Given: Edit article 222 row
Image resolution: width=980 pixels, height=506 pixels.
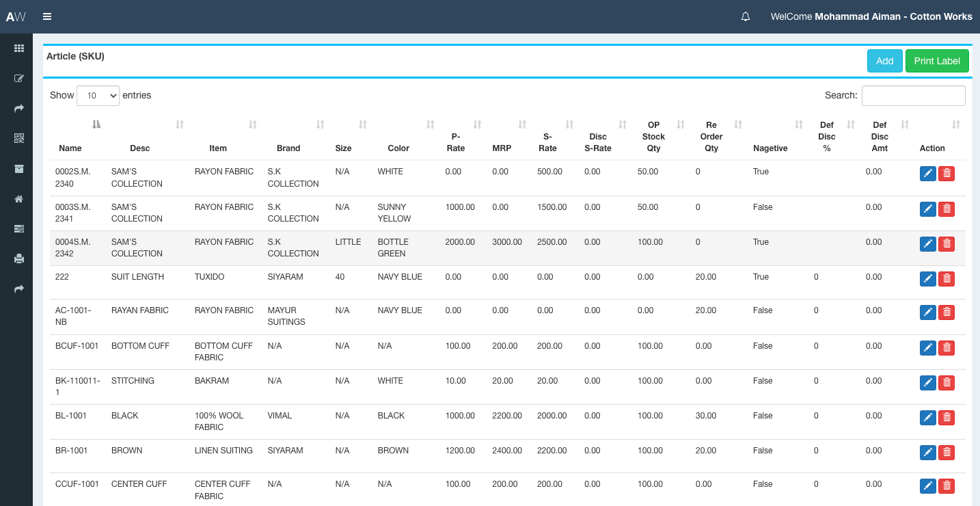Looking at the screenshot, I should pyautogui.click(x=928, y=279).
